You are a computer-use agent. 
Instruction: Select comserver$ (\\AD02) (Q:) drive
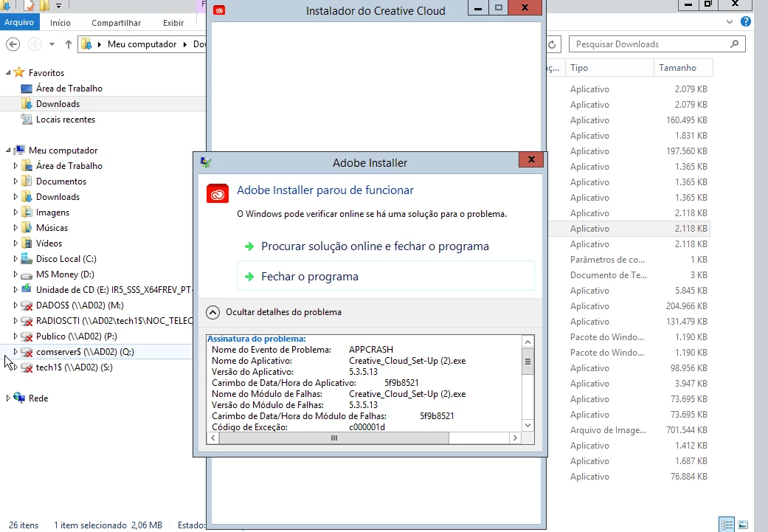tap(85, 352)
